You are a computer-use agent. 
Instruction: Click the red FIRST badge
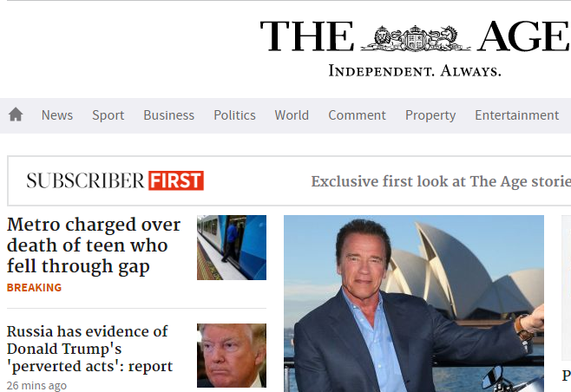176,180
